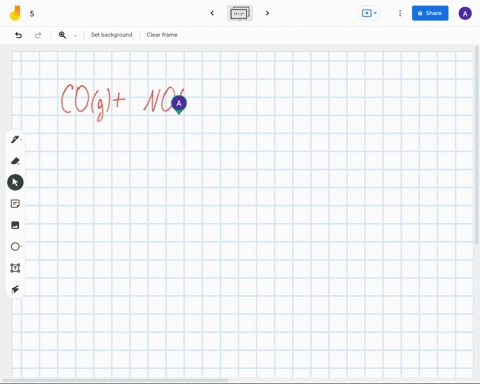Click the horizontal scrollbar at bottom
The image size is (480, 384).
pyautogui.click(x=115, y=380)
